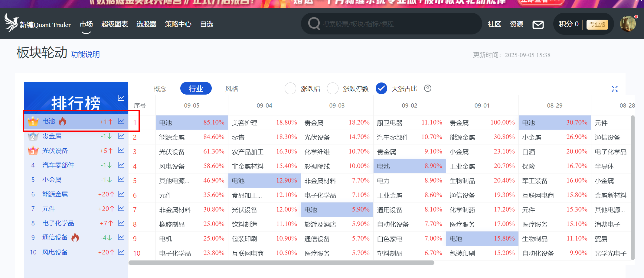Uncheck the 大涨占比 option
Screen dimensions: 644x278
pos(381,88)
